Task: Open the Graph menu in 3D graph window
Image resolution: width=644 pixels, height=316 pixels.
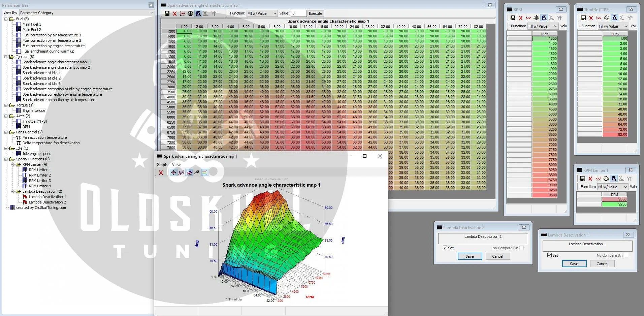Action: click(162, 165)
